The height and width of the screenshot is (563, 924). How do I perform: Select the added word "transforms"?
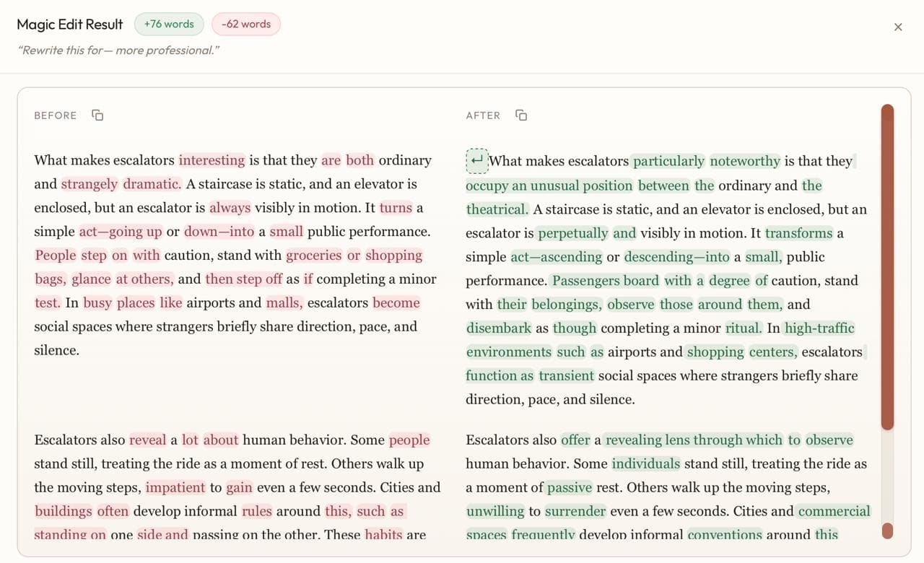click(x=798, y=233)
